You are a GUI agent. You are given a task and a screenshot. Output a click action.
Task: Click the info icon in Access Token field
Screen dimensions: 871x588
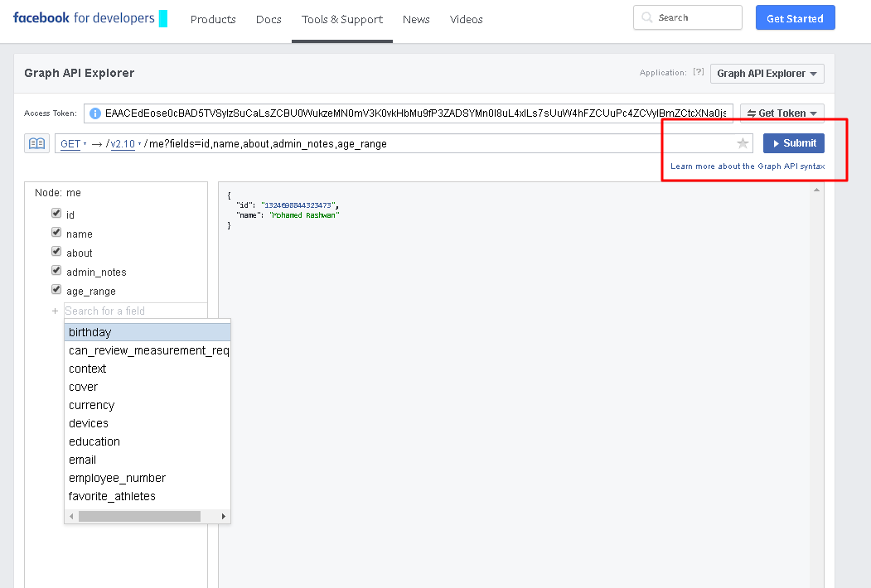pyautogui.click(x=95, y=113)
